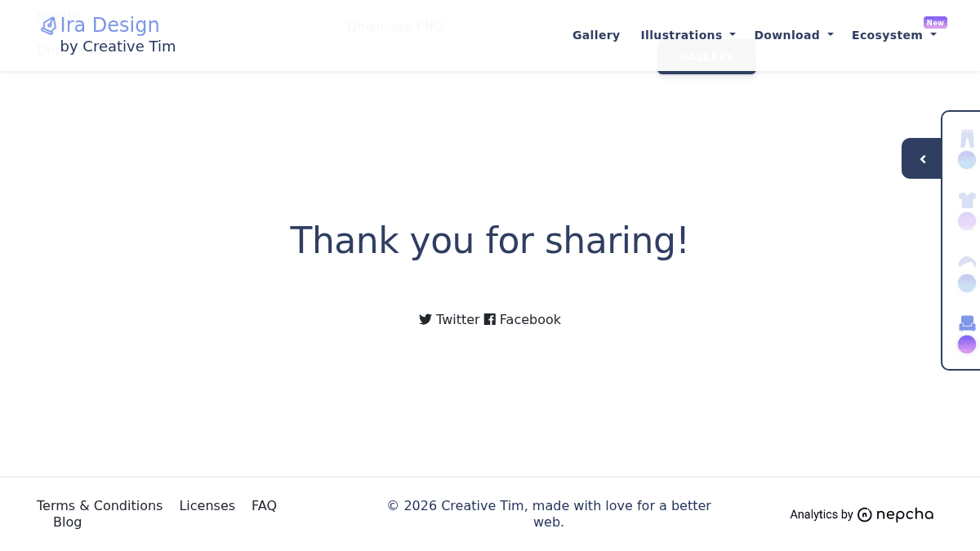Pick the t-shirt gradient color swatch
The image size is (980, 551).
click(x=967, y=221)
